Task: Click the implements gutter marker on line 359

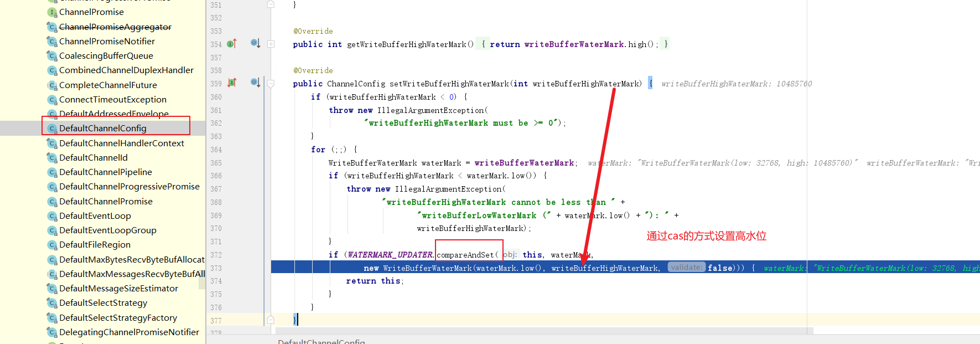Action: 231,83
